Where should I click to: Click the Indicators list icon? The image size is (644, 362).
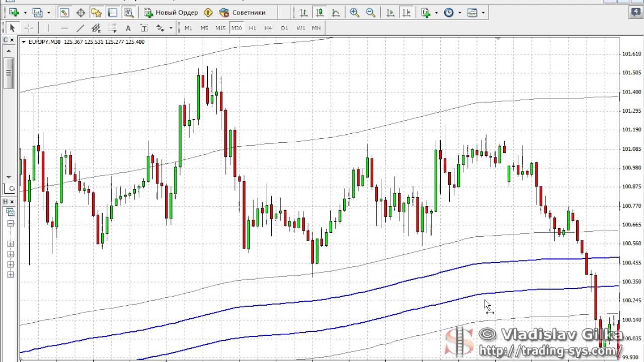coord(426,13)
